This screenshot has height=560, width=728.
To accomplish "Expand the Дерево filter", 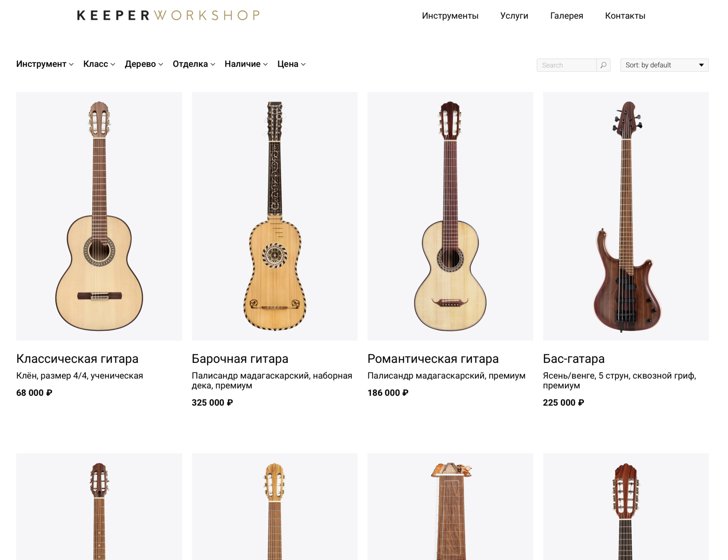I will (x=144, y=64).
